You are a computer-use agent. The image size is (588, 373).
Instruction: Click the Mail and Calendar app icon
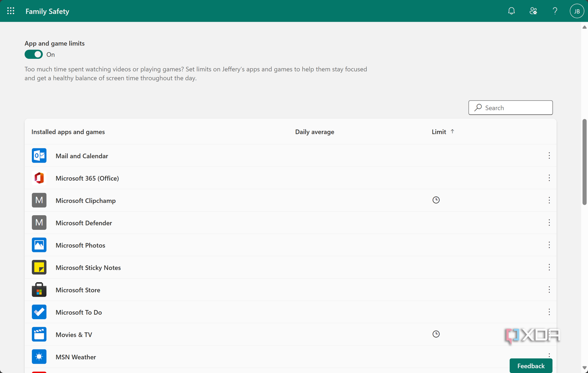[x=39, y=156]
